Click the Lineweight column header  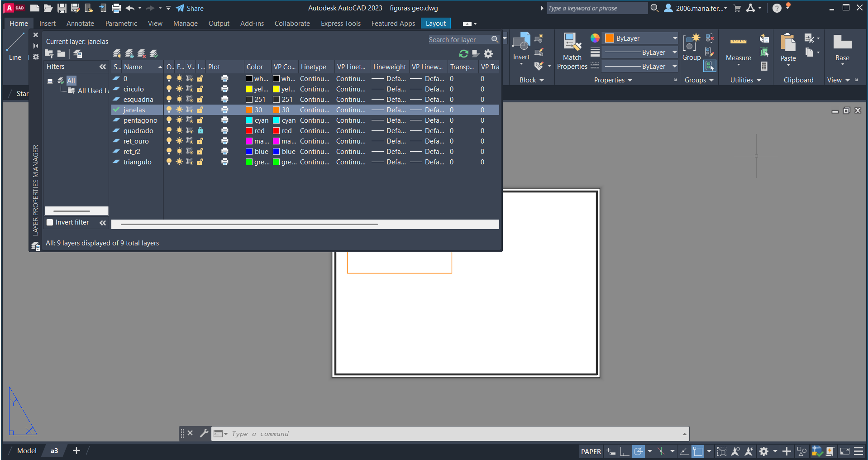(390, 67)
